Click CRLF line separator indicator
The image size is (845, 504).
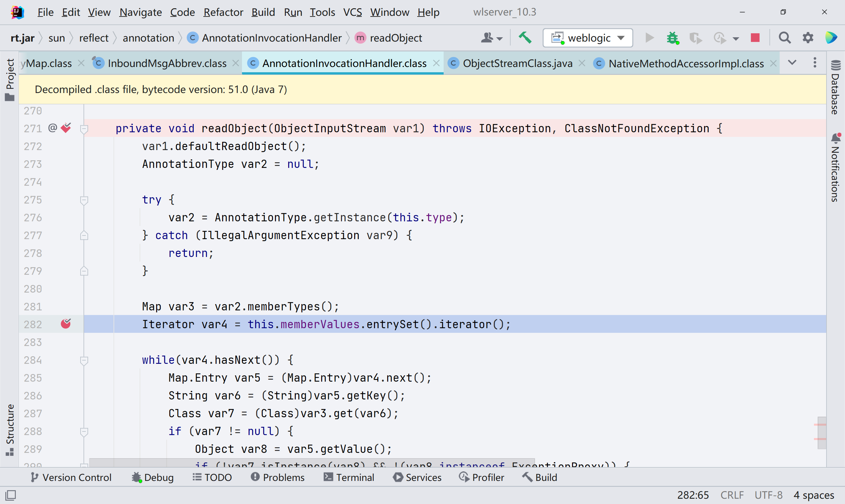732,495
